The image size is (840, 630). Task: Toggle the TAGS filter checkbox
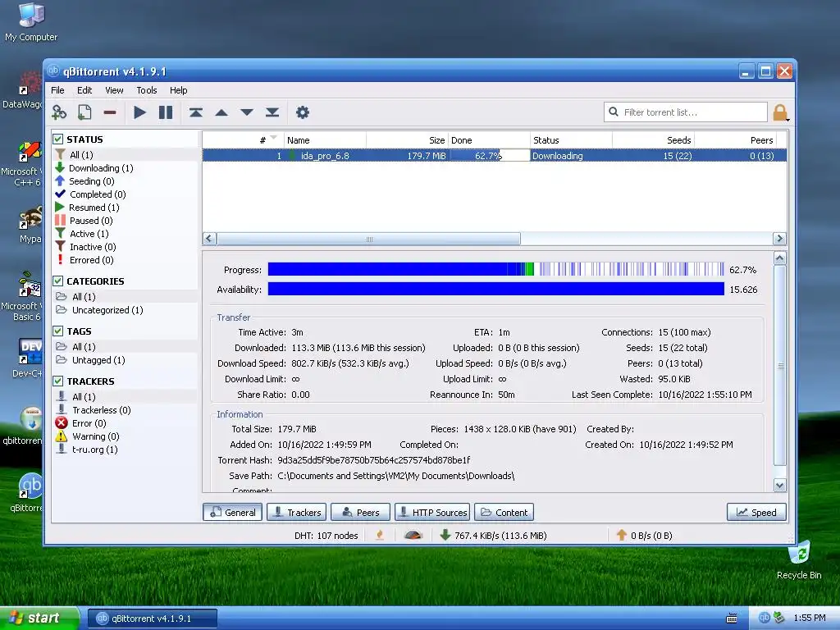point(58,331)
